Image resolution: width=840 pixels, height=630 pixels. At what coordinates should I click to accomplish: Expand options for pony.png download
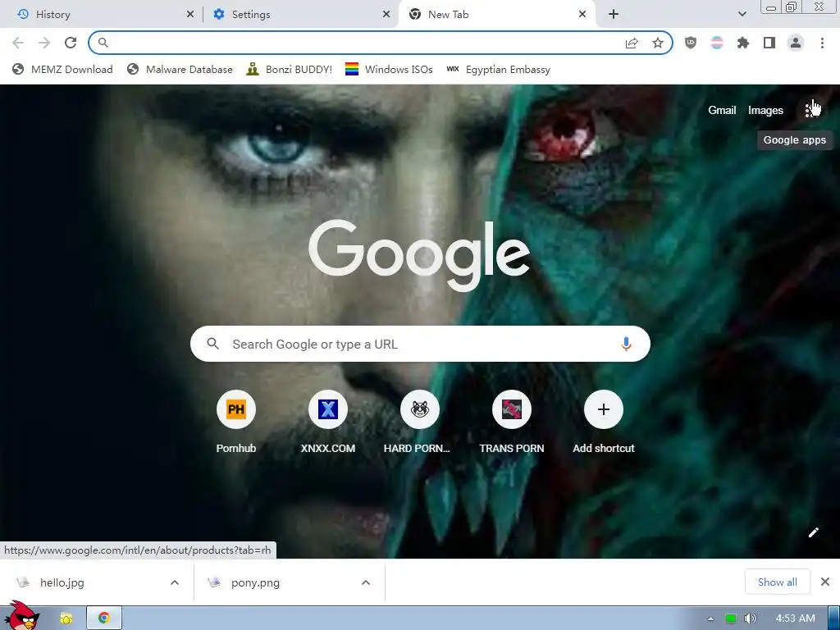[366, 582]
